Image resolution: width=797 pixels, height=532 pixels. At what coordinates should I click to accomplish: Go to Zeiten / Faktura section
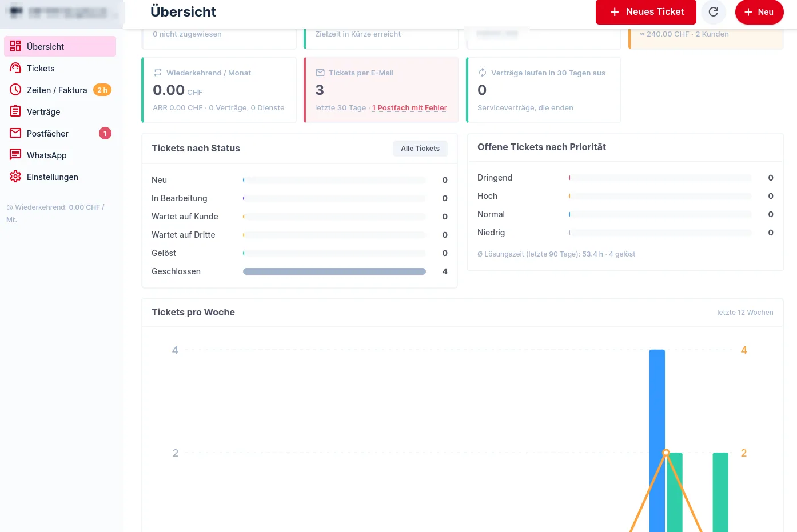60,90
